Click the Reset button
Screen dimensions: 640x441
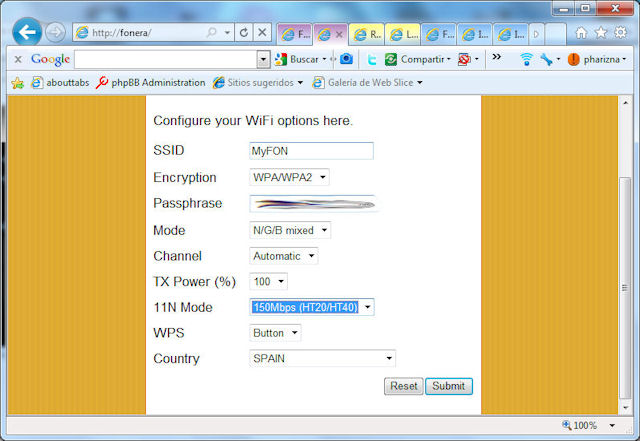click(404, 386)
